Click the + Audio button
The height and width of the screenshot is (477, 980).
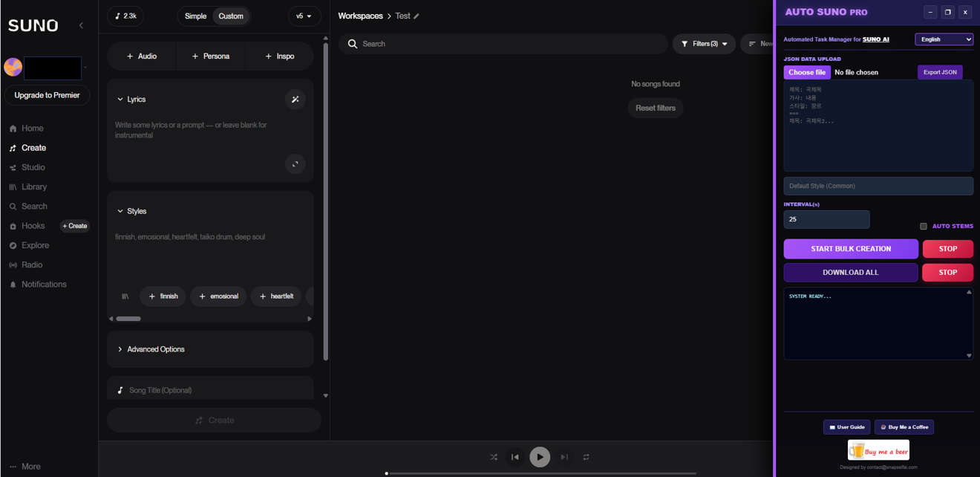[142, 56]
